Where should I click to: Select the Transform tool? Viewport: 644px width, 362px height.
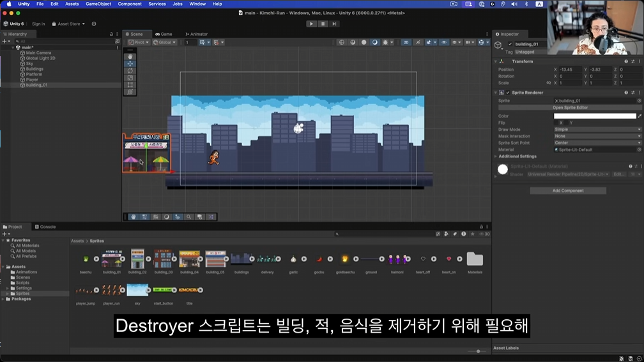point(130,91)
